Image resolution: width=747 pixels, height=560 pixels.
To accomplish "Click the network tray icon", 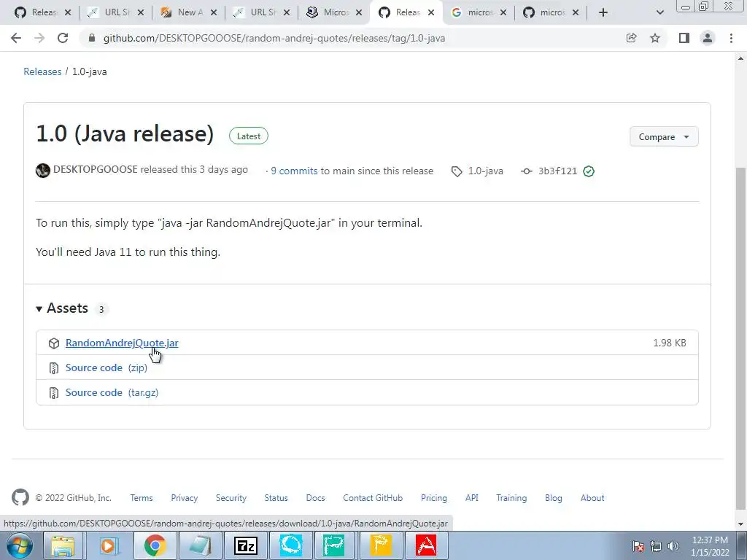I will coord(656,546).
